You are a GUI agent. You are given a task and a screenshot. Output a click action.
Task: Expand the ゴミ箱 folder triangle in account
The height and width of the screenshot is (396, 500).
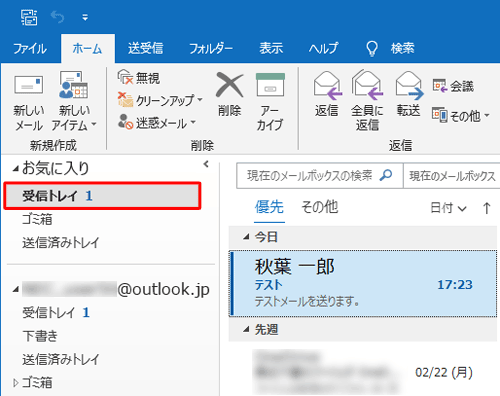tap(15, 383)
